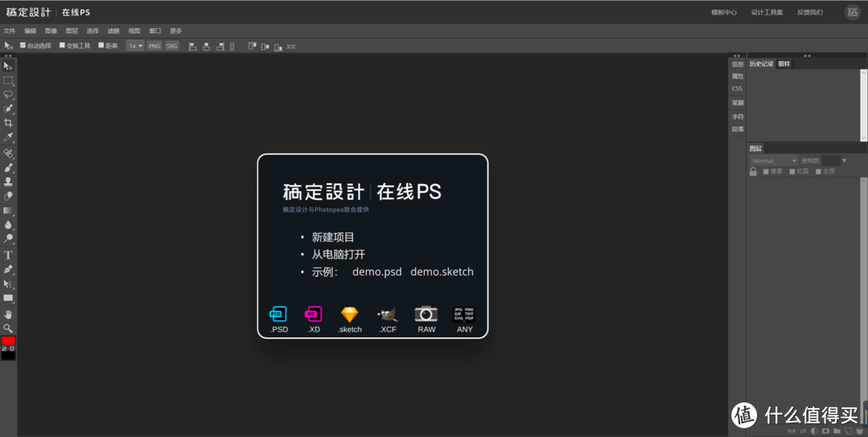Select the Eyedropper tool
Image resolution: width=868 pixels, height=437 pixels.
pyautogui.click(x=8, y=137)
